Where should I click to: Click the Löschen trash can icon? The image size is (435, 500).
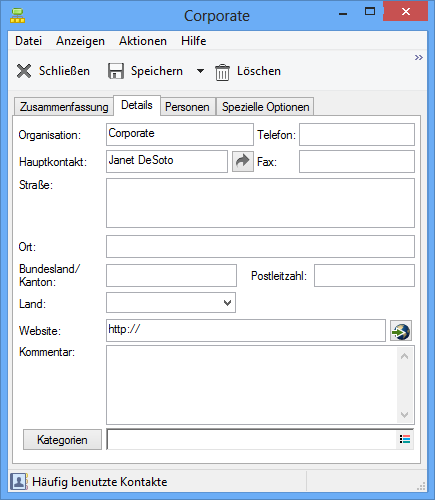coord(222,72)
